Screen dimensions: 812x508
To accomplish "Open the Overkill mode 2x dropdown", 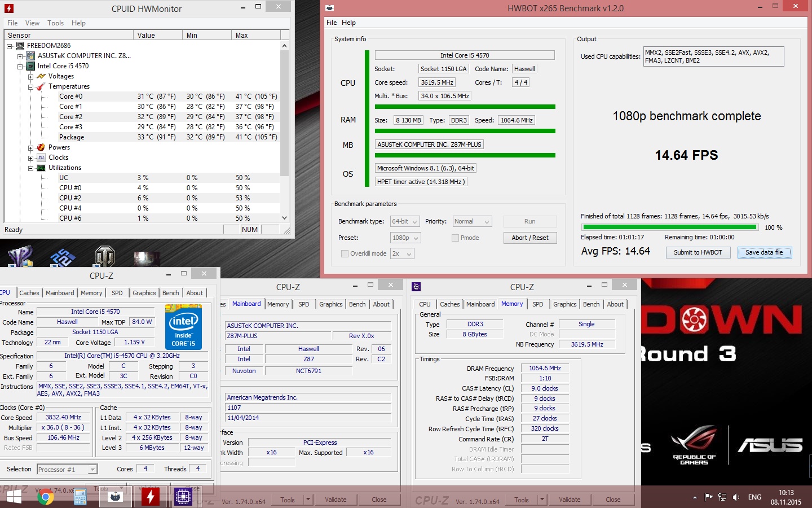I will pos(402,253).
